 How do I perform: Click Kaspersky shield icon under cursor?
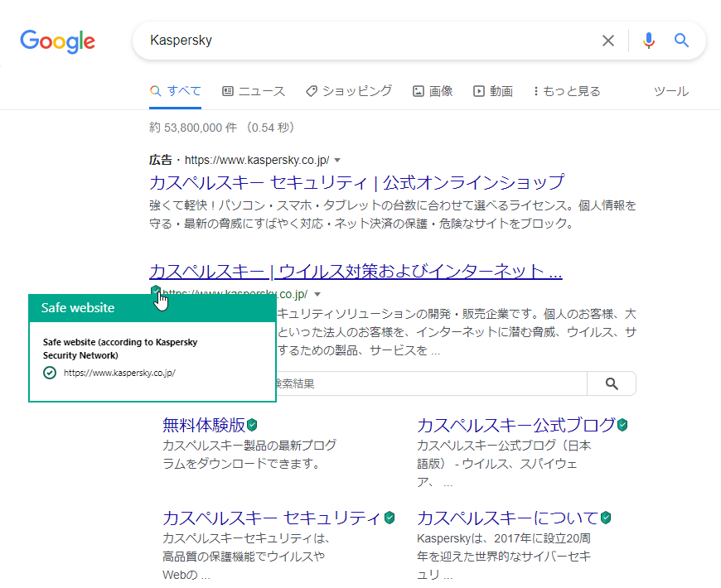[x=156, y=291]
